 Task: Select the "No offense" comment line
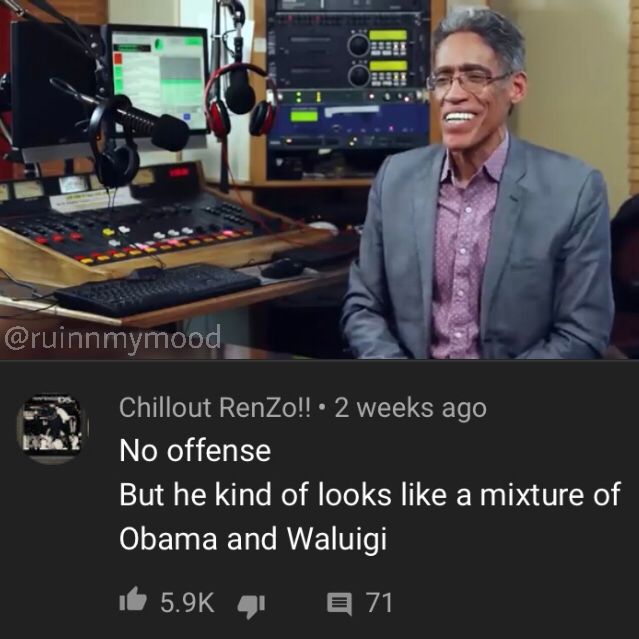pos(195,451)
